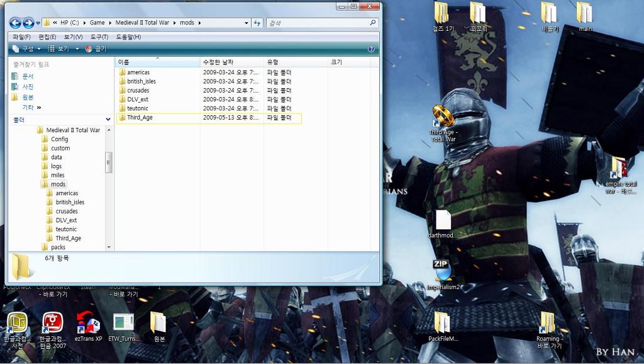Screen dimensions: 644x364
Task: Select the PackFileM... folder on the desktop
Action: point(443,327)
